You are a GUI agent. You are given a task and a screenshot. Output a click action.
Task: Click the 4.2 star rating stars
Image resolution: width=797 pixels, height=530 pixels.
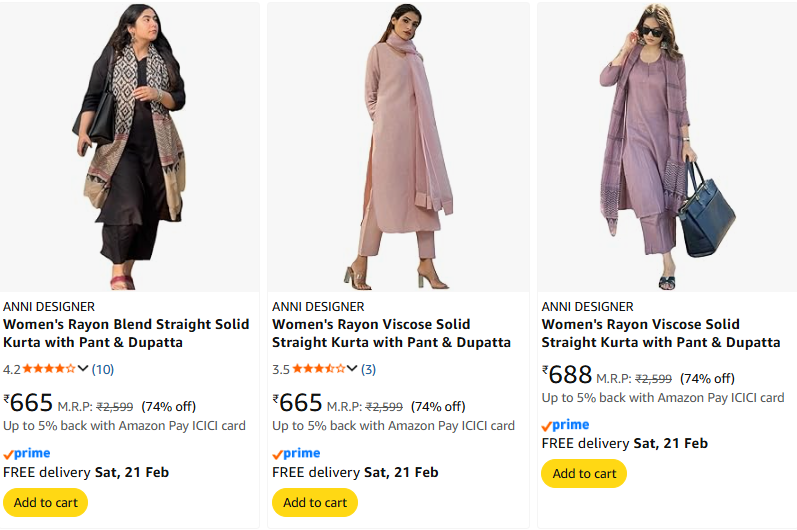[x=49, y=369]
